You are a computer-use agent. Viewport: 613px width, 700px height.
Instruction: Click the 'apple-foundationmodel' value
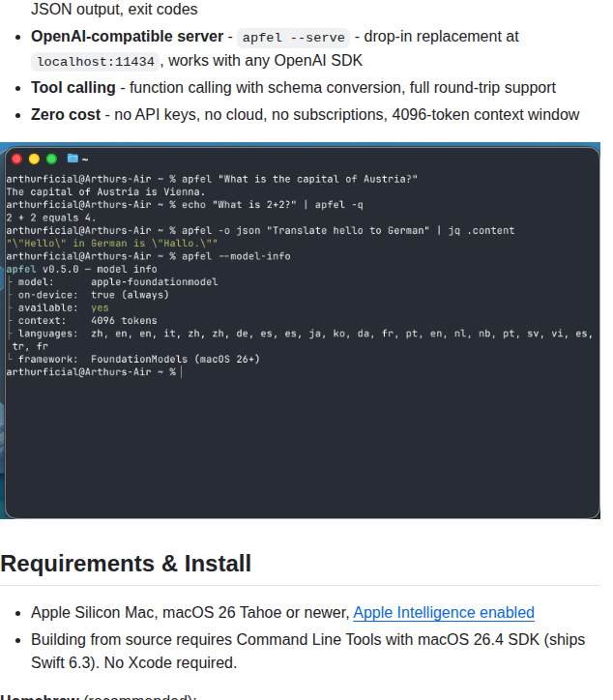(x=155, y=282)
